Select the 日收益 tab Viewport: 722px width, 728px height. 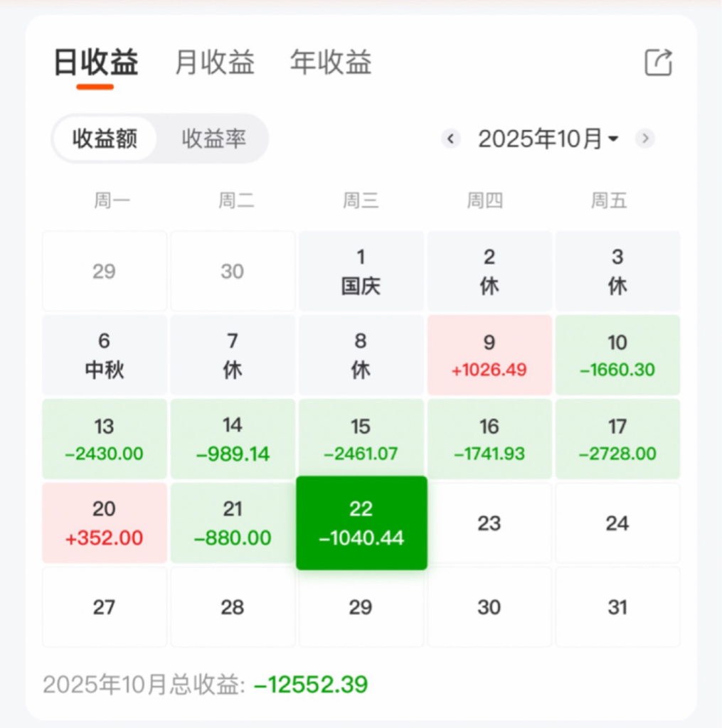[96, 63]
